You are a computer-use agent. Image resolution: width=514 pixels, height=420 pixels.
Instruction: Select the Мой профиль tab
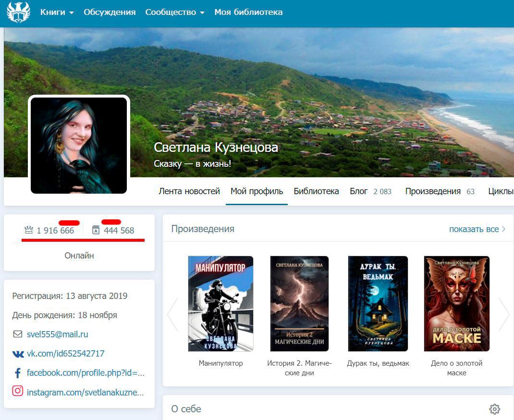point(257,191)
